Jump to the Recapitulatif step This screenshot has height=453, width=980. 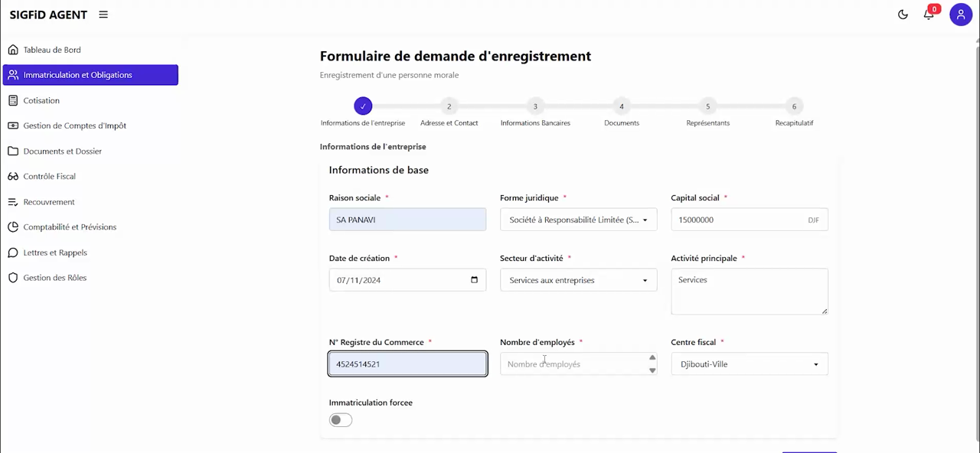794,106
